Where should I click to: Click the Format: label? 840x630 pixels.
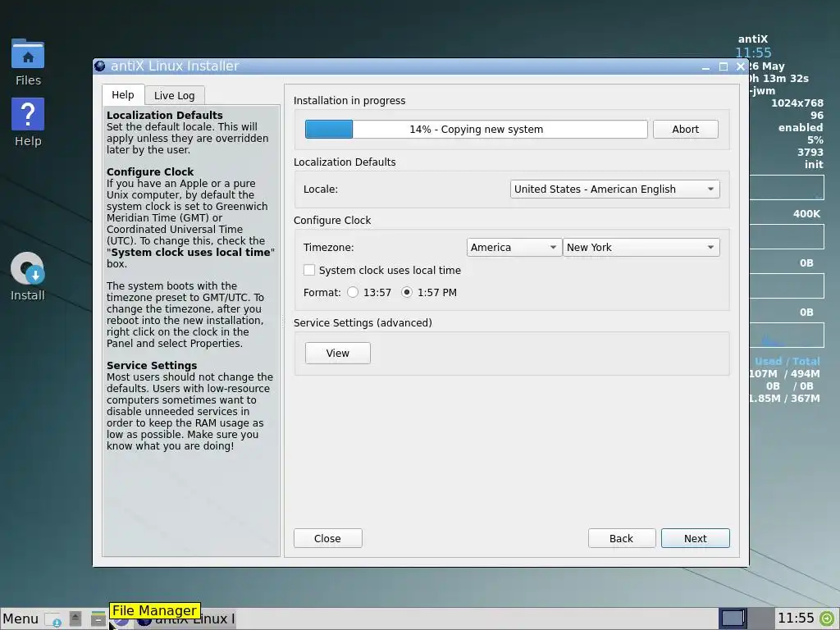(x=322, y=293)
